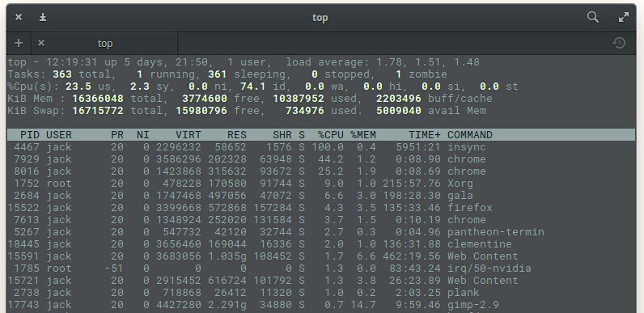This screenshot has height=313, width=644.
Task: Close the 'top' tab with its x
Action: 41,43
